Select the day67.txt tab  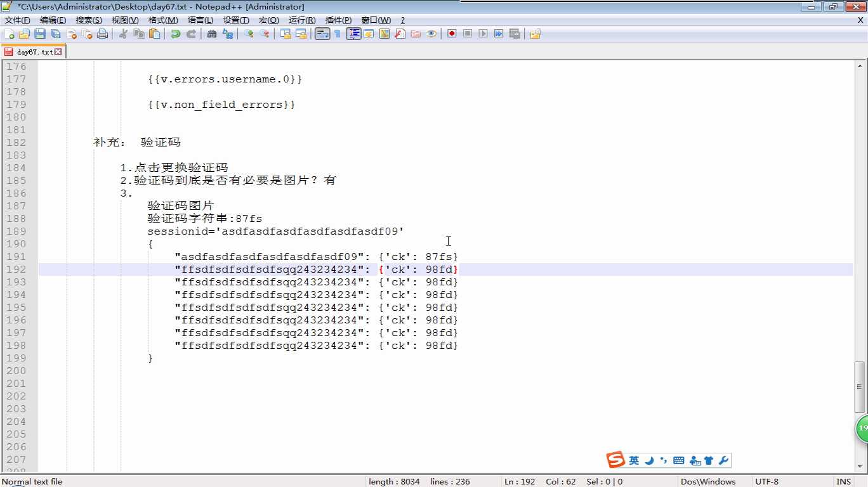(x=34, y=52)
